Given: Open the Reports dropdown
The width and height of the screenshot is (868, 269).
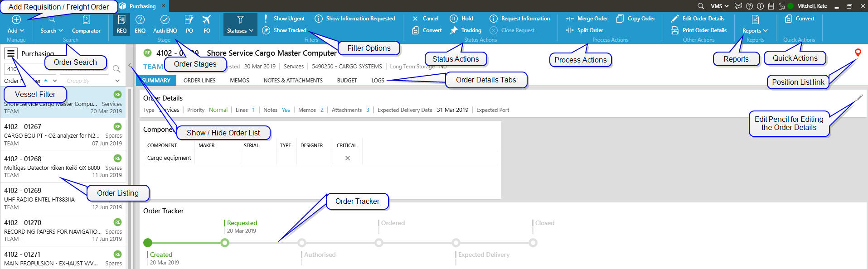Looking at the screenshot, I should [755, 24].
